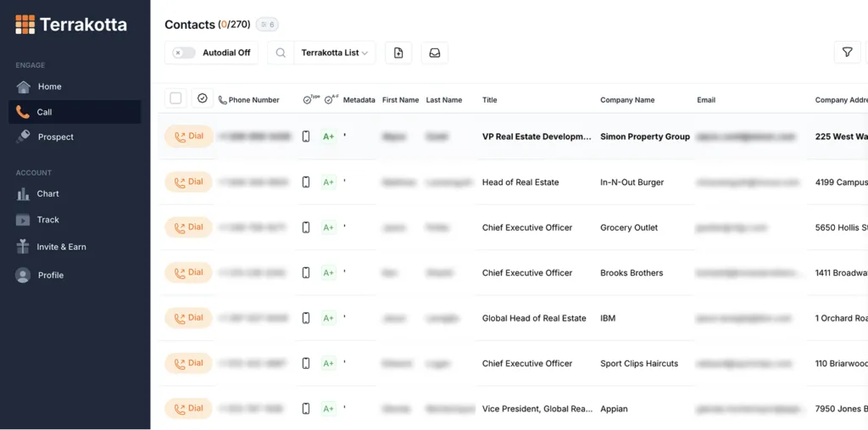Select the Appian company cell
Screen dimensions: 868x430
coord(614,410)
